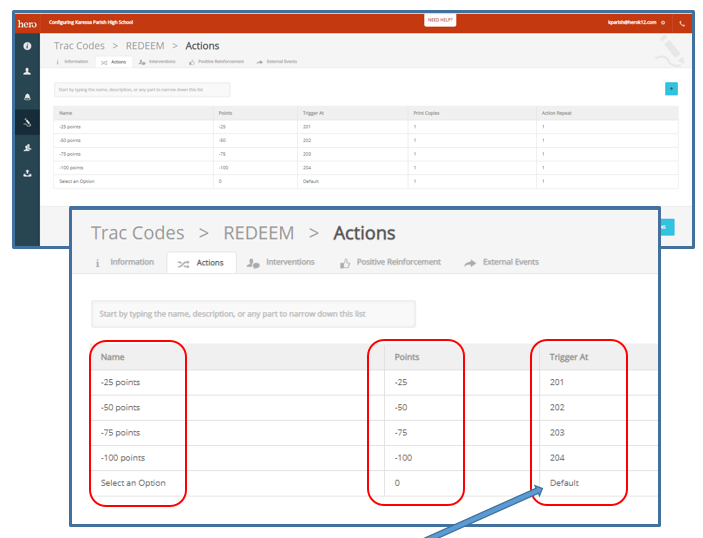Select the user profile icon in the left sidebar
Viewport: 703px width, 538px height.
27,72
